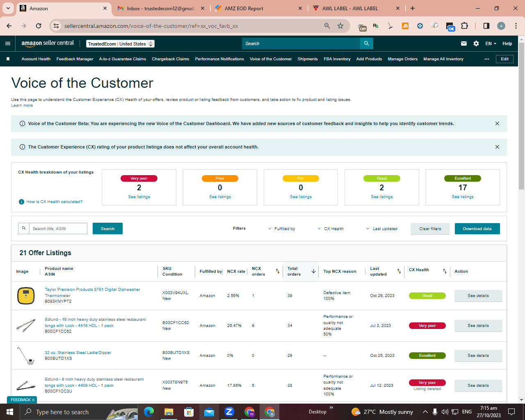Open the Seller Central hamburger menu
The height and width of the screenshot is (420, 525).
click(8, 43)
